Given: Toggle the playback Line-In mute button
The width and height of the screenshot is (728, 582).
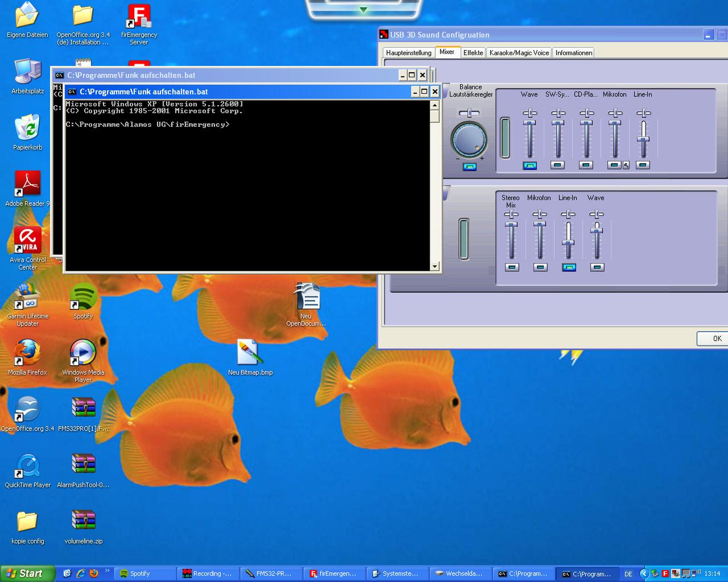Looking at the screenshot, I should pyautogui.click(x=643, y=166).
